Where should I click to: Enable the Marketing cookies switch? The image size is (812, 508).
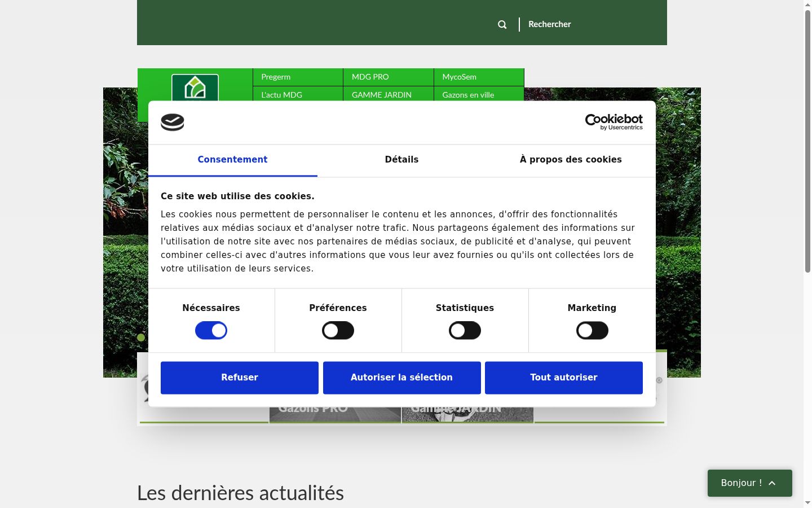tap(592, 331)
